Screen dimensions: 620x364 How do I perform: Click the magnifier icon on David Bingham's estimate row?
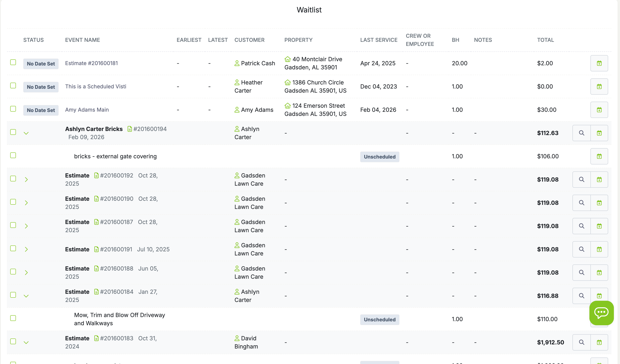(x=581, y=342)
